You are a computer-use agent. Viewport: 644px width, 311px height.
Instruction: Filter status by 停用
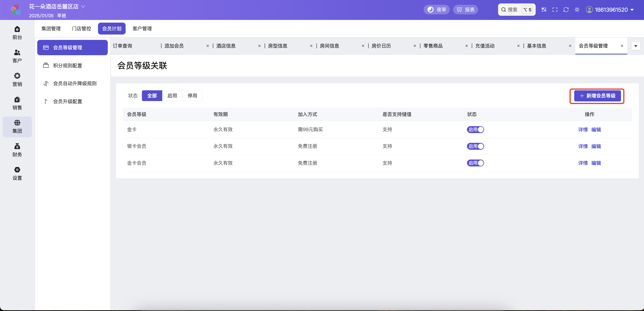[192, 96]
